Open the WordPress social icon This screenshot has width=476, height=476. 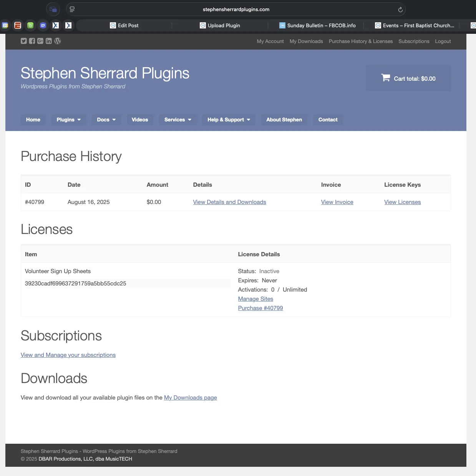click(58, 41)
